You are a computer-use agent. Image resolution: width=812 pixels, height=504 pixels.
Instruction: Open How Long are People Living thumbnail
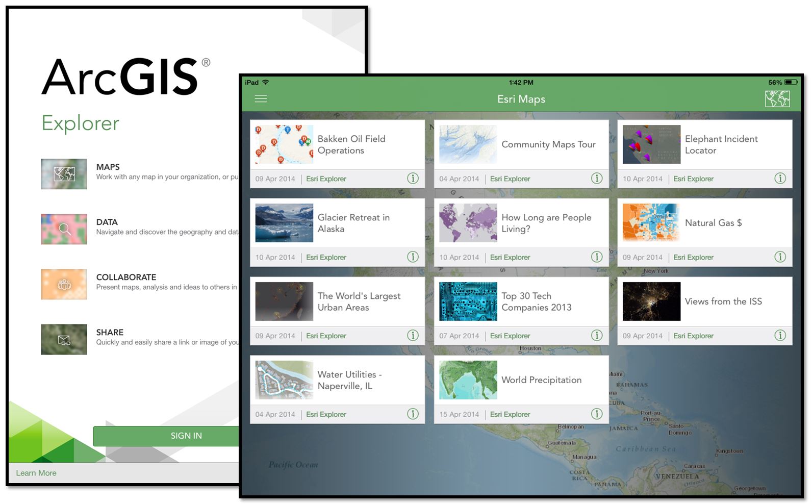[468, 223]
